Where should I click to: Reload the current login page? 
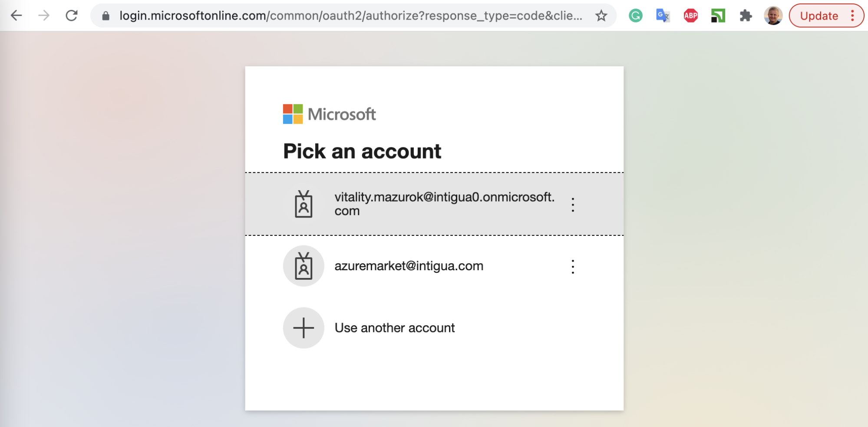click(72, 16)
